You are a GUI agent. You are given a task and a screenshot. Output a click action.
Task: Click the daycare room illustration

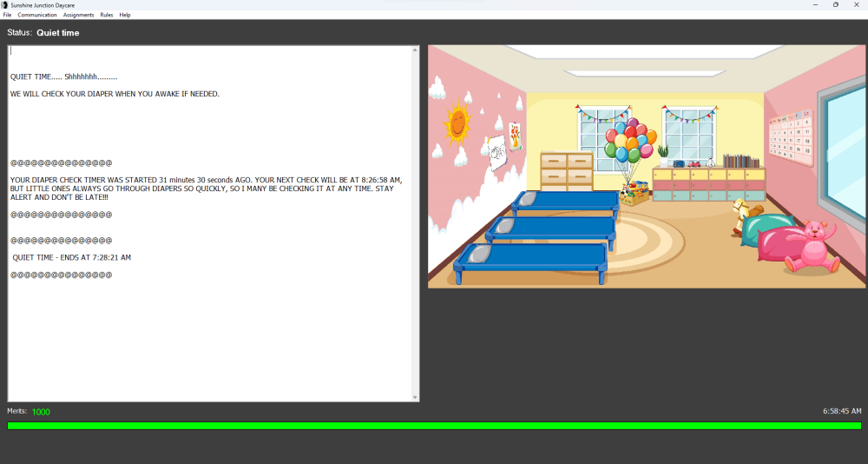point(647,167)
